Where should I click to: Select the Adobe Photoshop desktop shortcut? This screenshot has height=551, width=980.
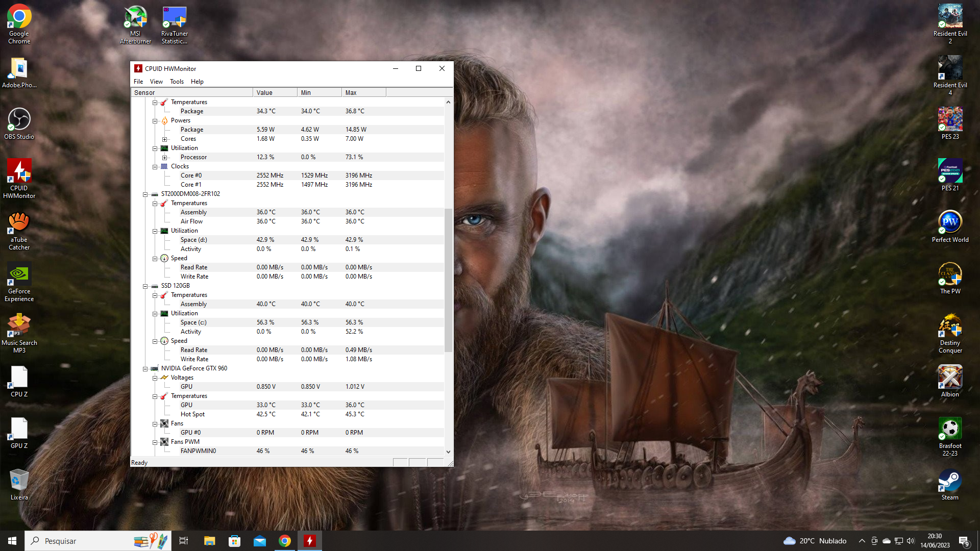(19, 72)
